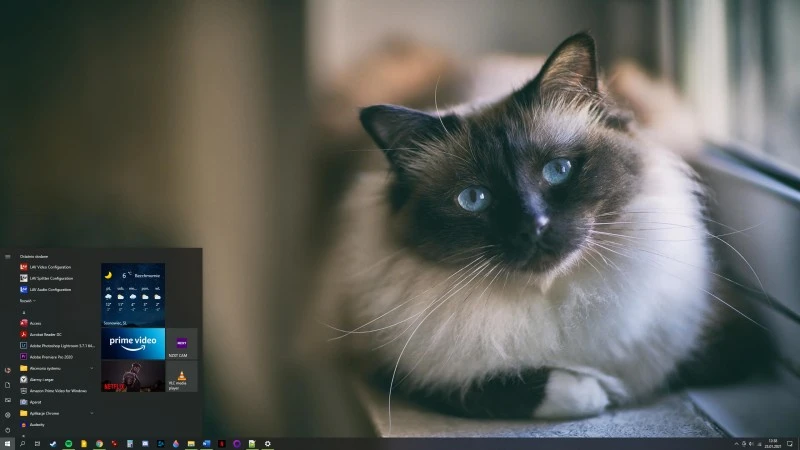The height and width of the screenshot is (450, 800).
Task: Open Settings from Start sidebar
Action: [x=8, y=415]
